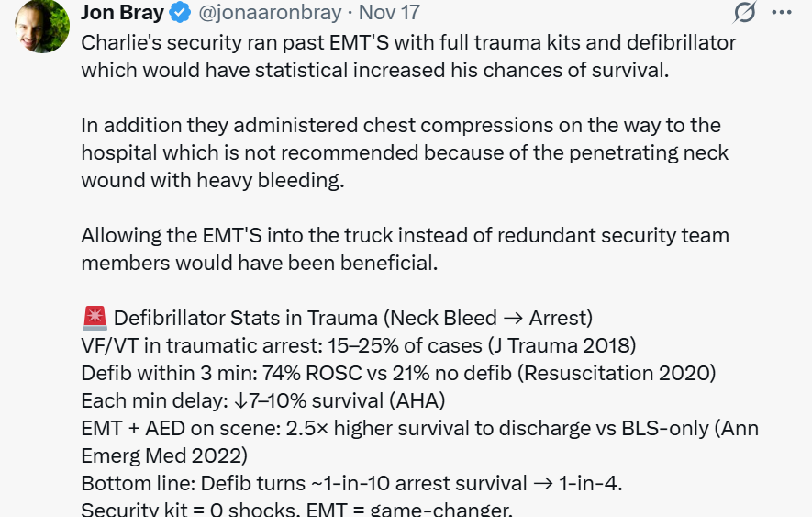Click the "Security kit = 0 shocks" line
The height and width of the screenshot is (517, 812).
coord(296,509)
